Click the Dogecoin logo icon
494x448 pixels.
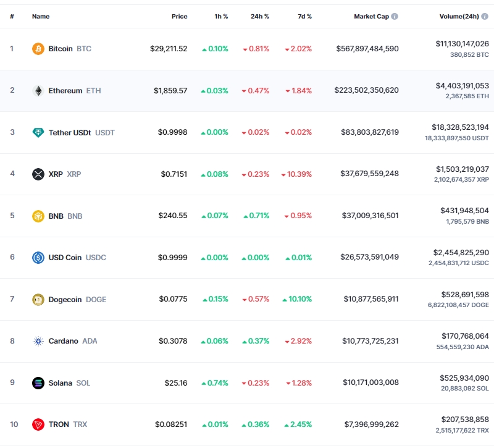coord(38,300)
